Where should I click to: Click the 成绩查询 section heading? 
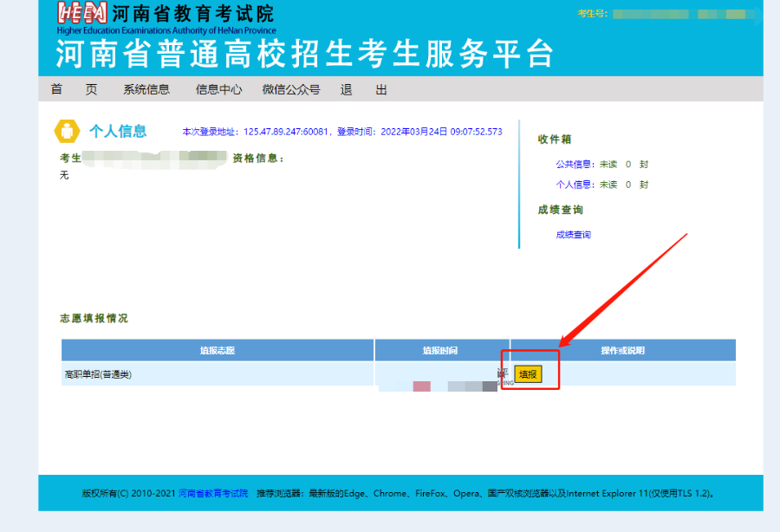click(560, 210)
